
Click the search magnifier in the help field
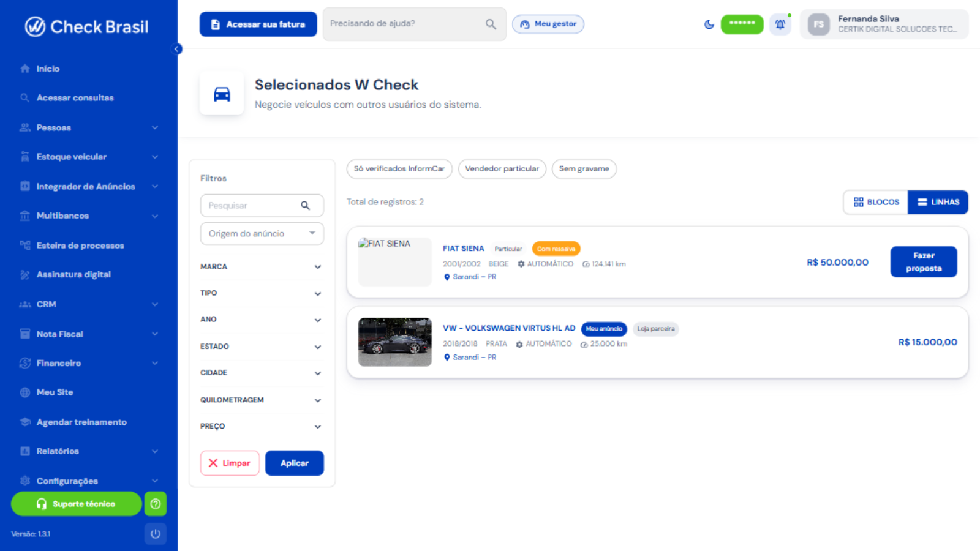(x=491, y=24)
